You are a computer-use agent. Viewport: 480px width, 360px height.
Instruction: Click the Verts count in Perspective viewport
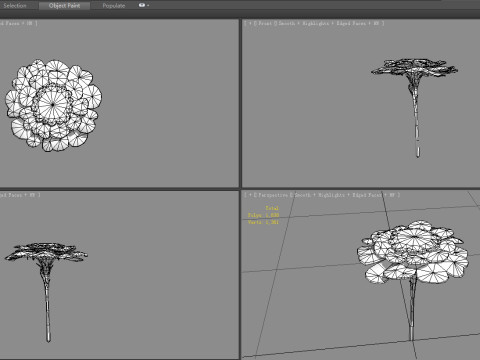tap(263, 222)
